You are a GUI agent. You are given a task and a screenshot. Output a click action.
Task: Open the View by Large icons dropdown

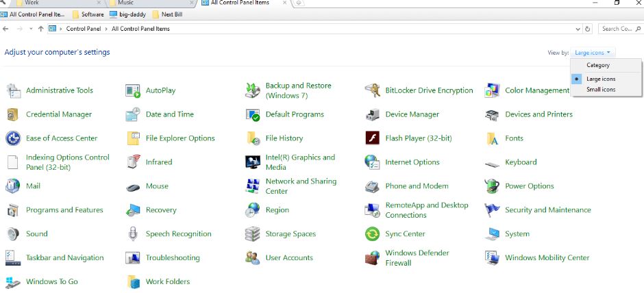(x=593, y=53)
